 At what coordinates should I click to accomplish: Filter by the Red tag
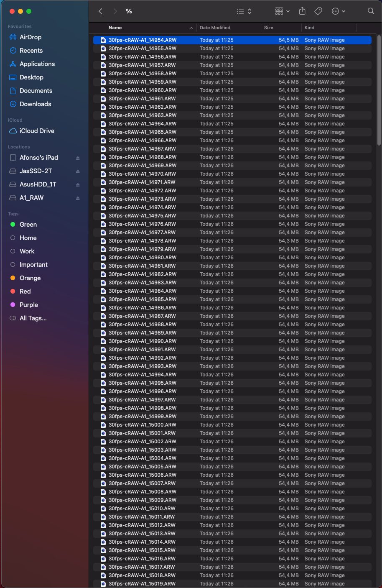(25, 291)
